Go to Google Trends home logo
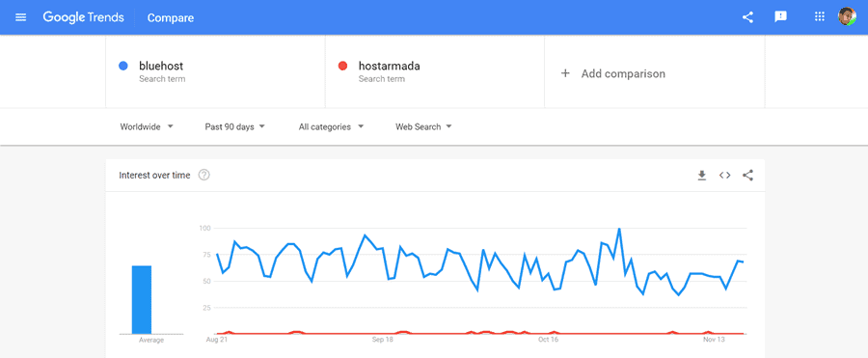This screenshot has width=868, height=358. pos(84,17)
